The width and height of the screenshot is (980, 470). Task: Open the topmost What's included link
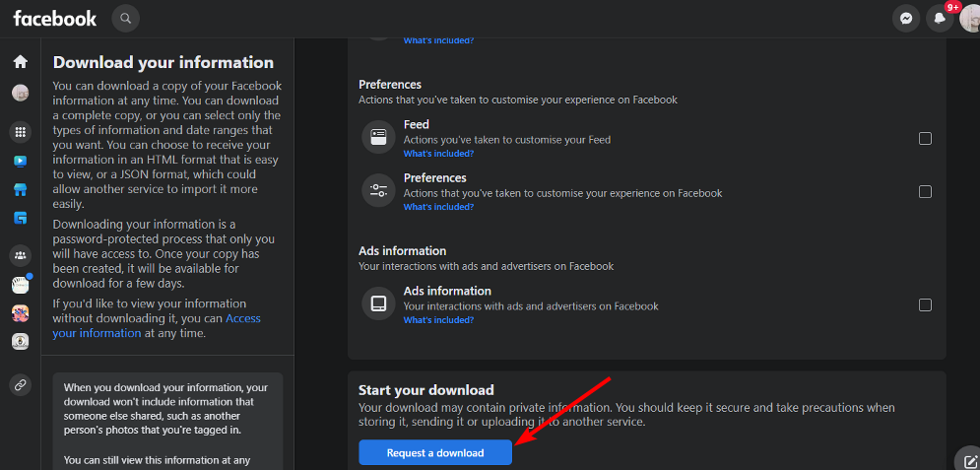click(x=438, y=40)
